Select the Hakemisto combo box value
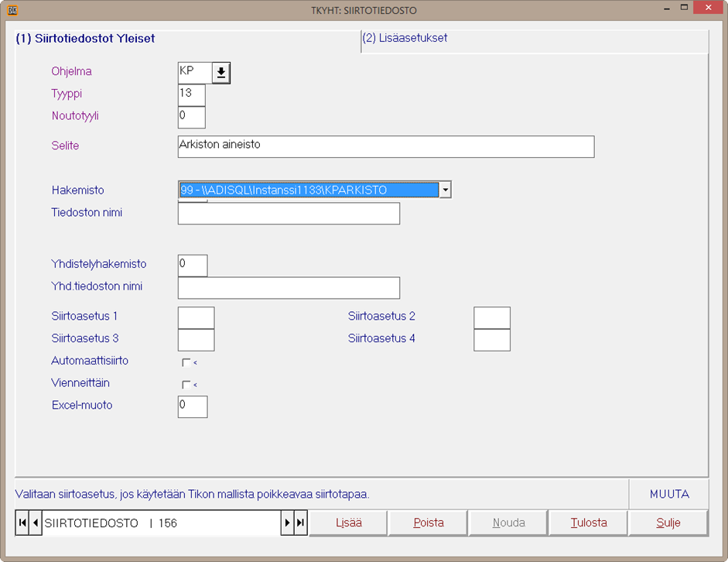This screenshot has width=728, height=562. tap(309, 190)
